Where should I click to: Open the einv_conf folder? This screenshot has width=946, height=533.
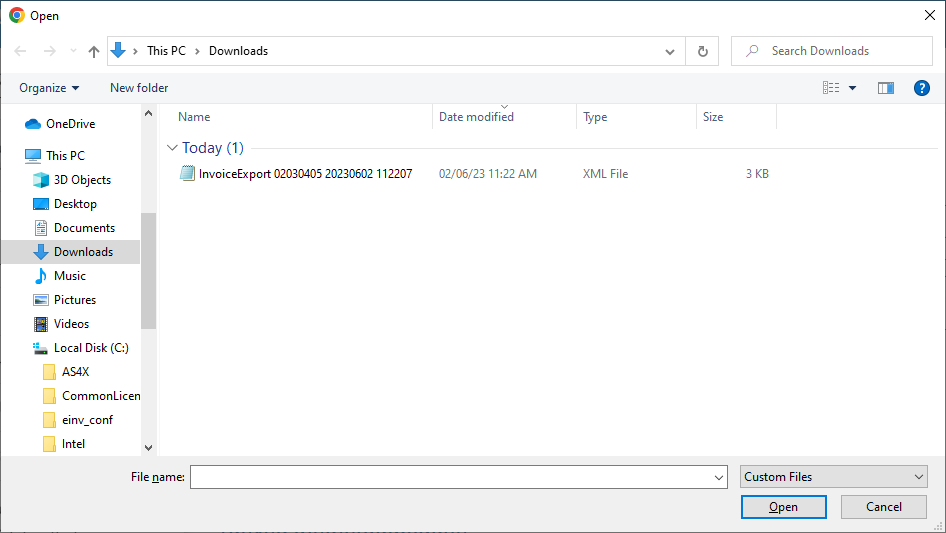tap(87, 420)
